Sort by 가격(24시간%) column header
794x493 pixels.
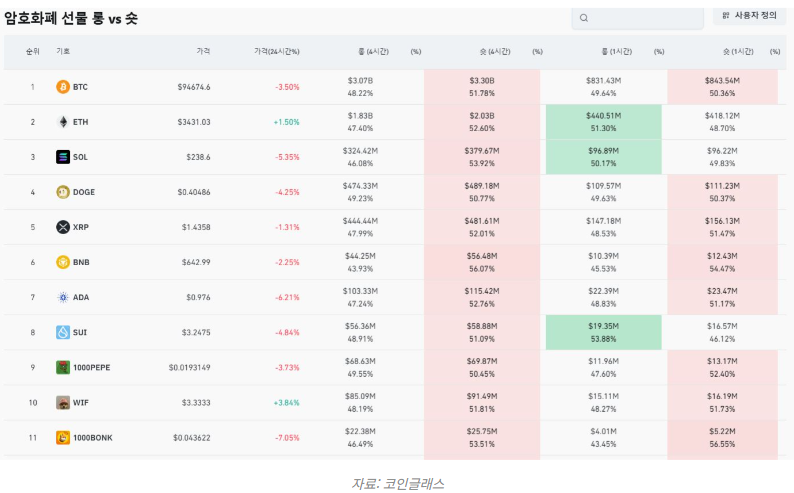tap(277, 51)
